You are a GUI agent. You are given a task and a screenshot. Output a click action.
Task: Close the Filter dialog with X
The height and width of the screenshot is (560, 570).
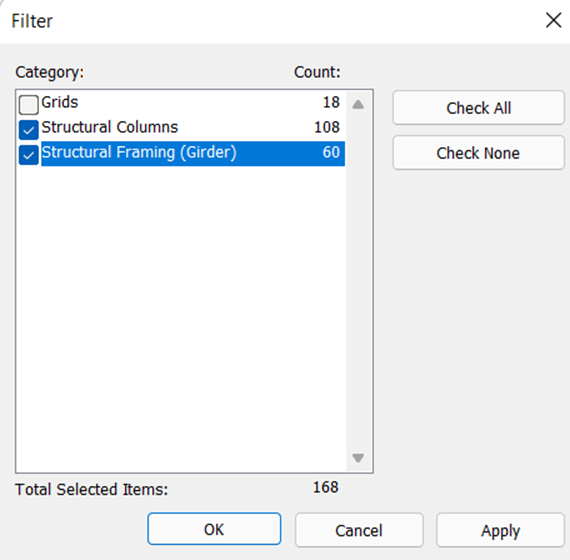[554, 20]
